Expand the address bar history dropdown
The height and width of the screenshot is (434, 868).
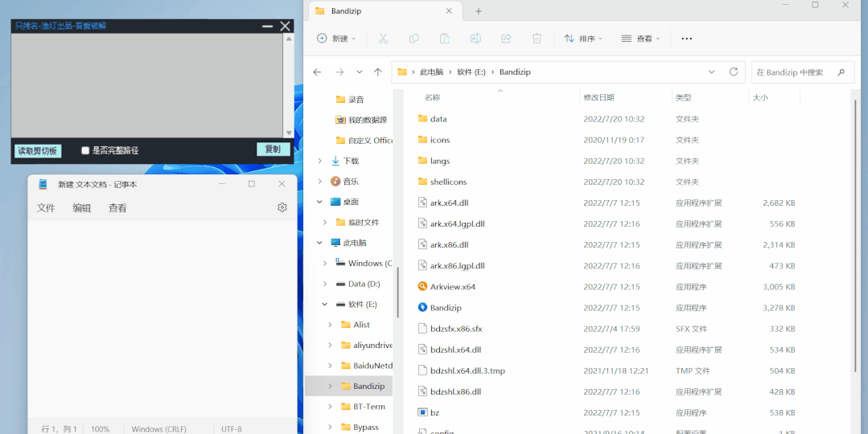711,72
